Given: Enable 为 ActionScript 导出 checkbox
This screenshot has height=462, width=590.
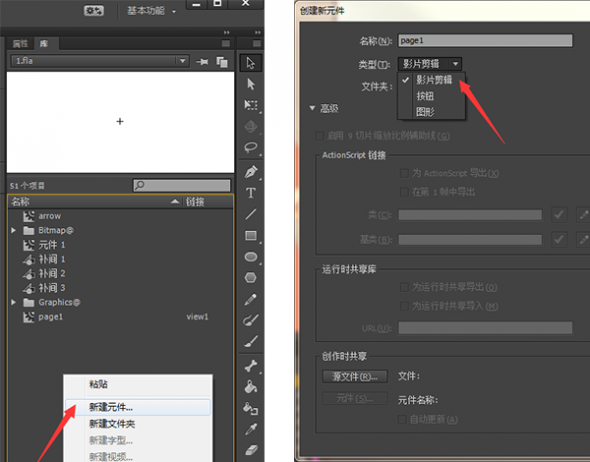Looking at the screenshot, I should 404,173.
